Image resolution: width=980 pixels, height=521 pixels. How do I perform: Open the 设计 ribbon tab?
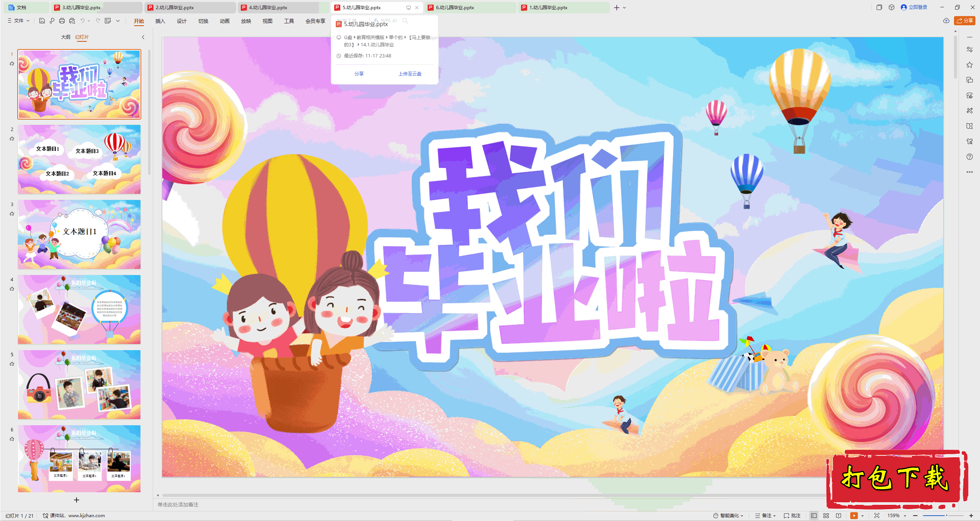(182, 21)
